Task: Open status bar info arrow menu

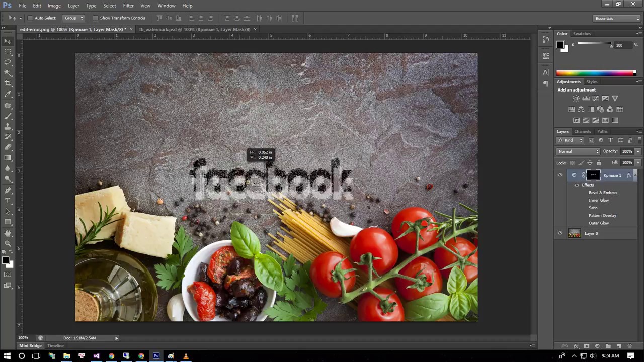Action: pos(116,338)
